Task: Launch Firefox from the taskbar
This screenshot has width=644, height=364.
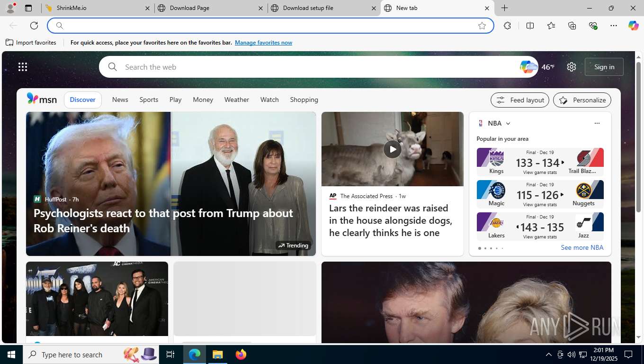Action: tap(241, 355)
